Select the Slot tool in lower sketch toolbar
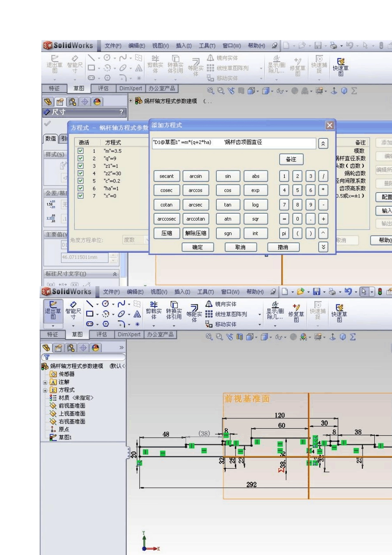 click(x=90, y=324)
